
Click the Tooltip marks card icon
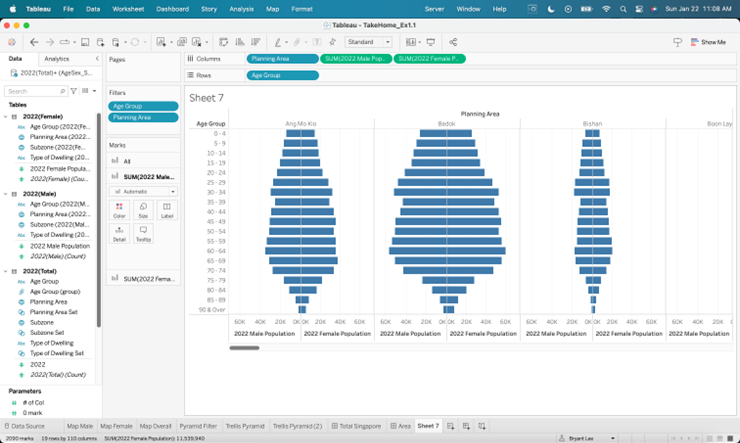point(143,233)
